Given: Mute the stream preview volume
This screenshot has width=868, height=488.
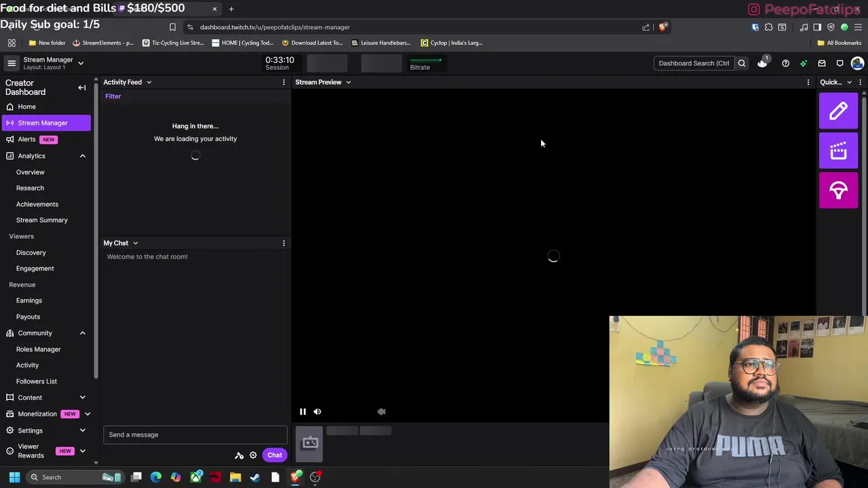Looking at the screenshot, I should (317, 411).
